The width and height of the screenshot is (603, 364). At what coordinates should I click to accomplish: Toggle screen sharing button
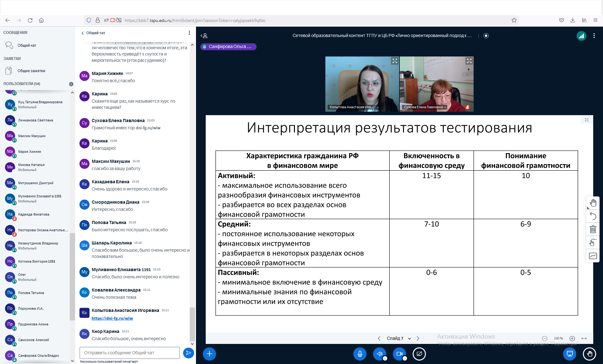pyautogui.click(x=419, y=354)
